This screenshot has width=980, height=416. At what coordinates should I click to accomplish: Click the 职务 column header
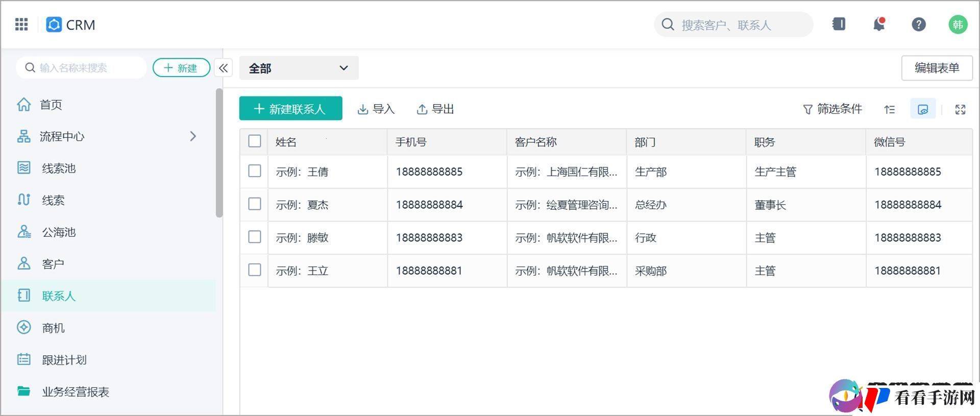[806, 142]
